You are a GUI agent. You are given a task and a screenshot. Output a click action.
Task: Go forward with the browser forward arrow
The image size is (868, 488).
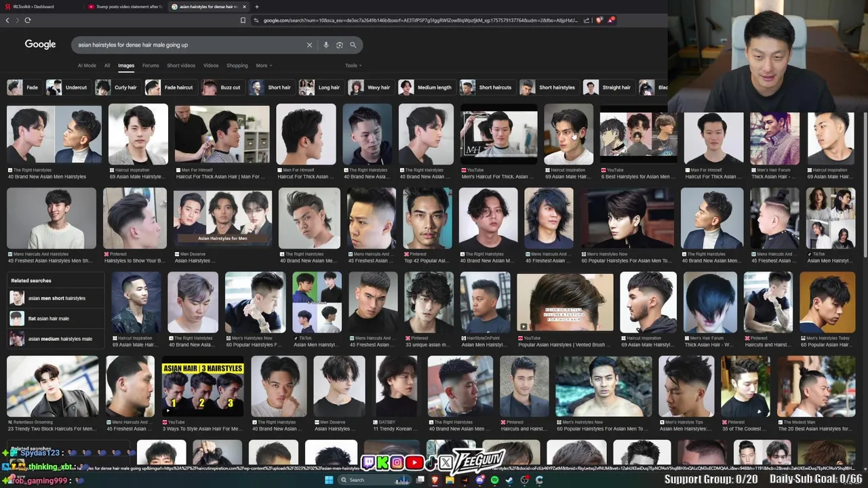pyautogui.click(x=17, y=20)
